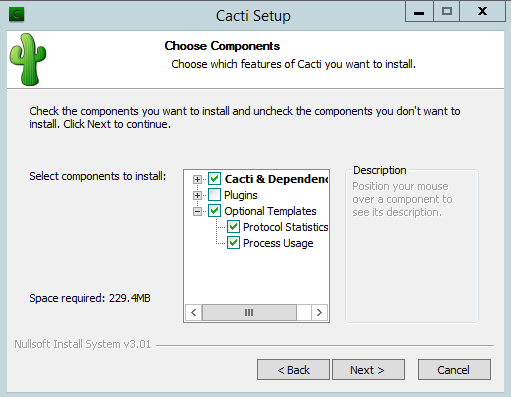This screenshot has width=511, height=397.
Task: Expand the Plugins tree node
Action: click(x=197, y=195)
